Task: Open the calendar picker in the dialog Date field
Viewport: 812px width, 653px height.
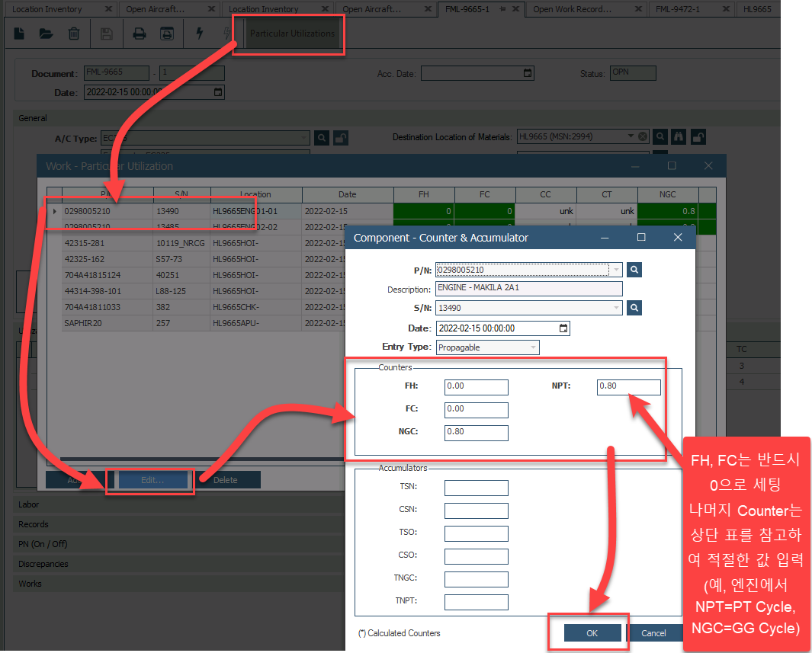Action: [563, 328]
